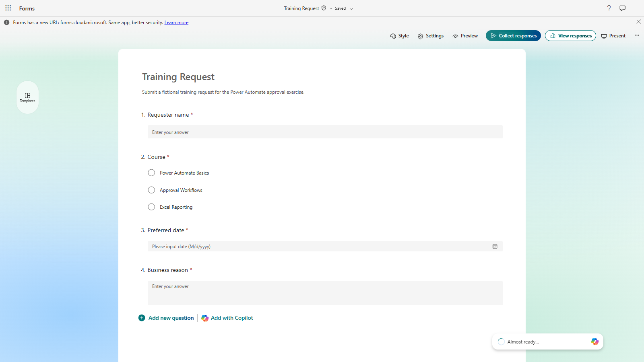
Task: Click the Requester name question label
Action: tap(168, 115)
